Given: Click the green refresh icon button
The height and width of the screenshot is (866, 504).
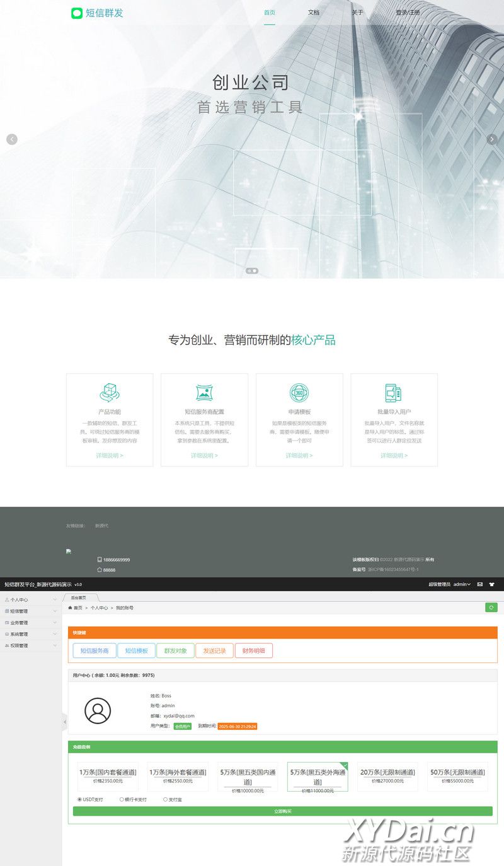Looking at the screenshot, I should pos(491,608).
